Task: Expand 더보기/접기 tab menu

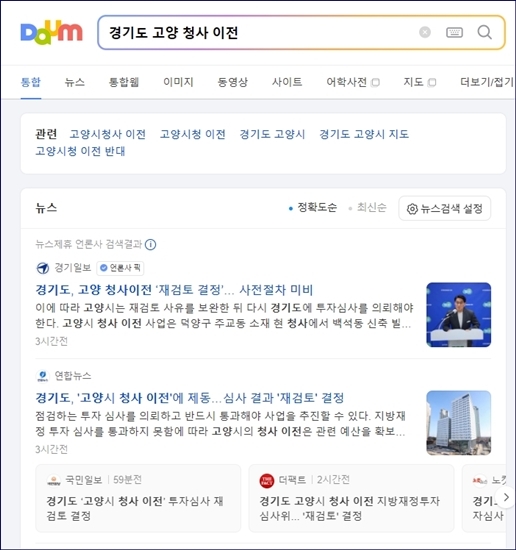Action: (487, 82)
